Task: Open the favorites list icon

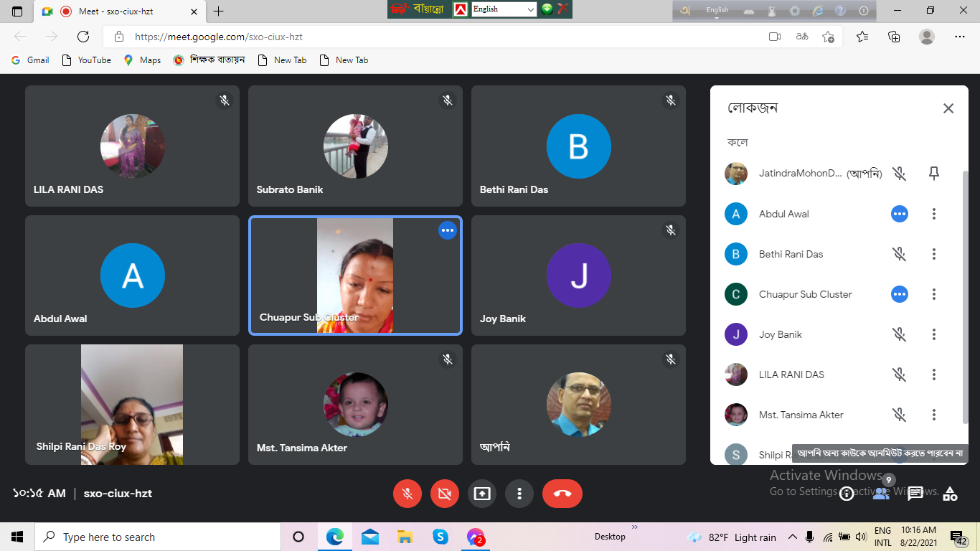Action: coord(862,37)
